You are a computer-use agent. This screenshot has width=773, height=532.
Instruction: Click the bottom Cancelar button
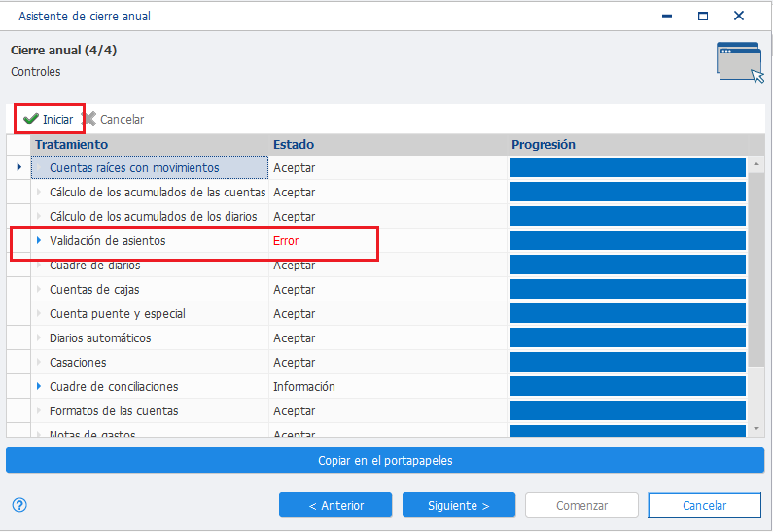point(705,505)
